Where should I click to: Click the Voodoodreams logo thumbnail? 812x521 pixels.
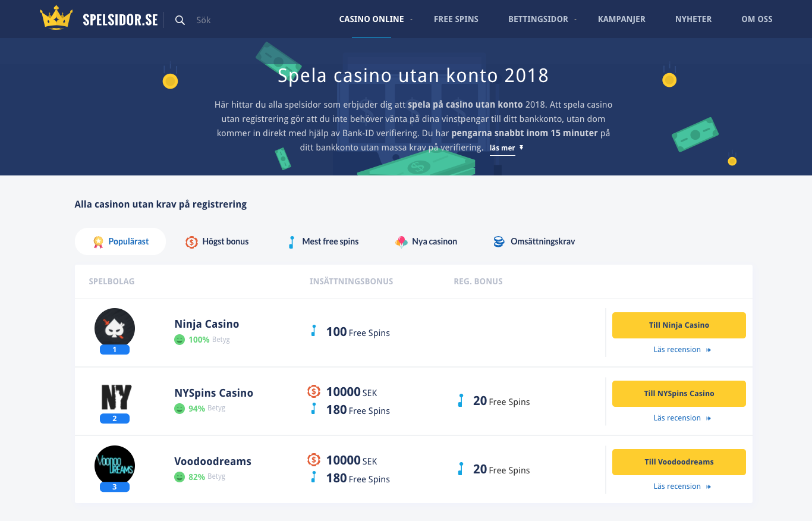click(115, 466)
